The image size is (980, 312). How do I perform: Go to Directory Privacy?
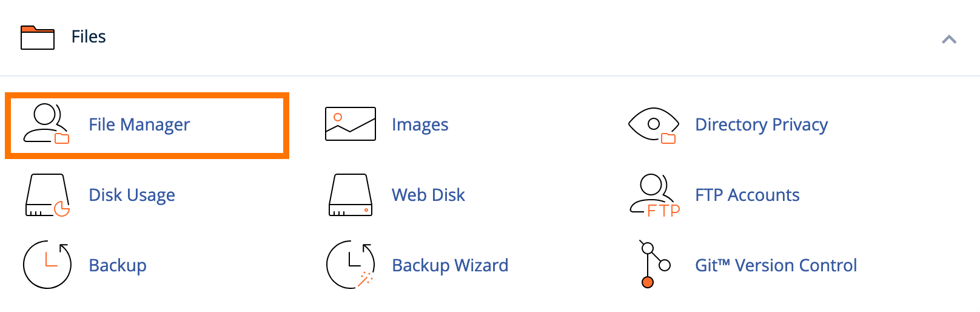pyautogui.click(x=761, y=124)
